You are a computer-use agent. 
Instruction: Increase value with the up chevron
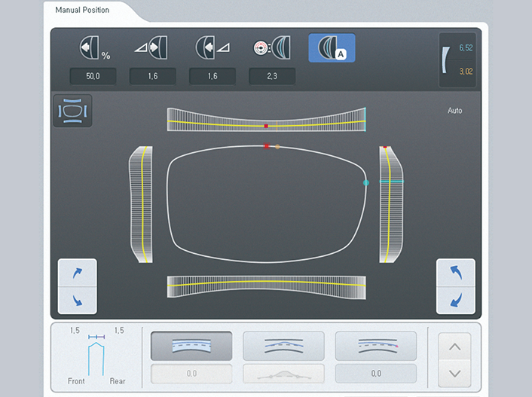point(454,347)
